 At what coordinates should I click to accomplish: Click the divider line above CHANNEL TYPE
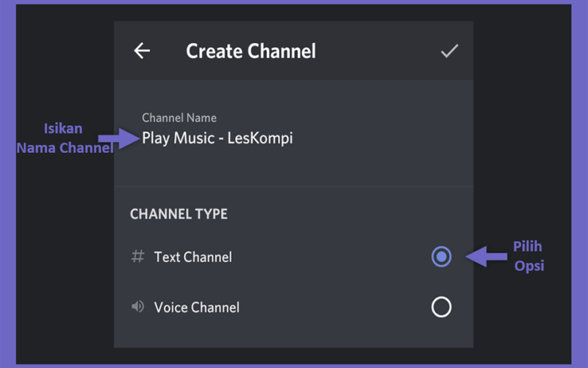(293, 187)
